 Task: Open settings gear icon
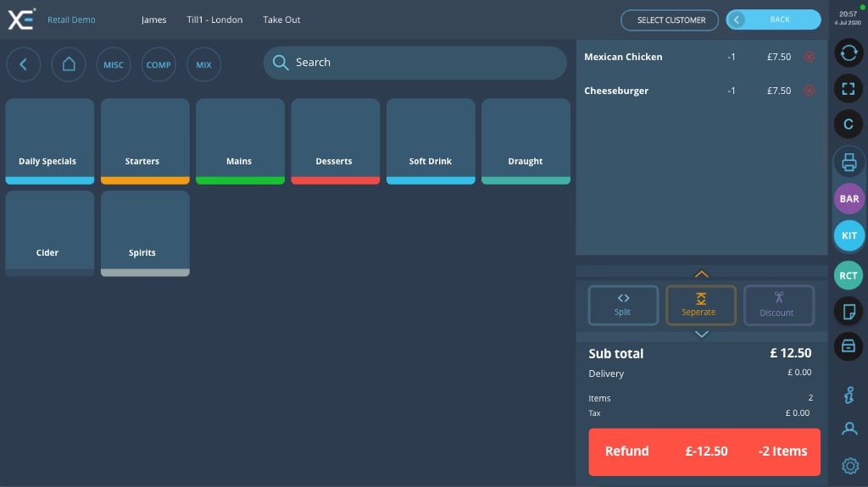point(849,465)
